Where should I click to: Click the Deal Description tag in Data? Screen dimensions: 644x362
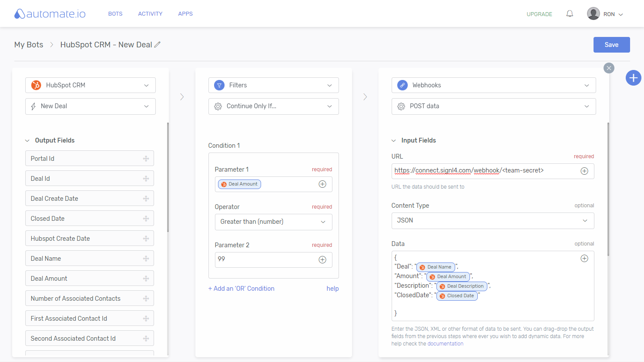click(462, 286)
